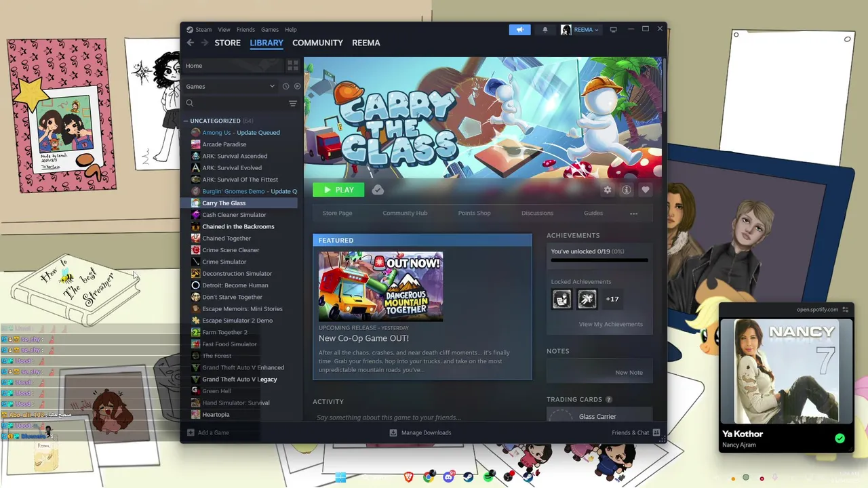Open Brave browser from the taskbar

pyautogui.click(x=408, y=477)
